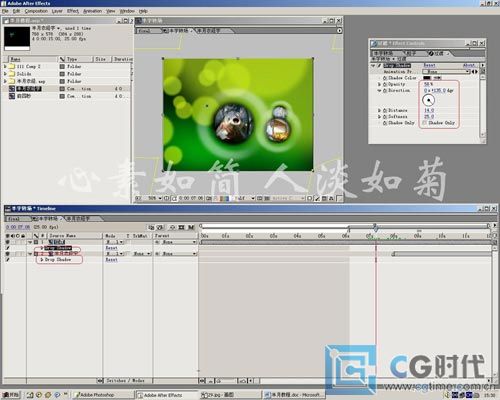Select the Solids folder icon
The width and height of the screenshot is (500, 400).
pos(12,74)
